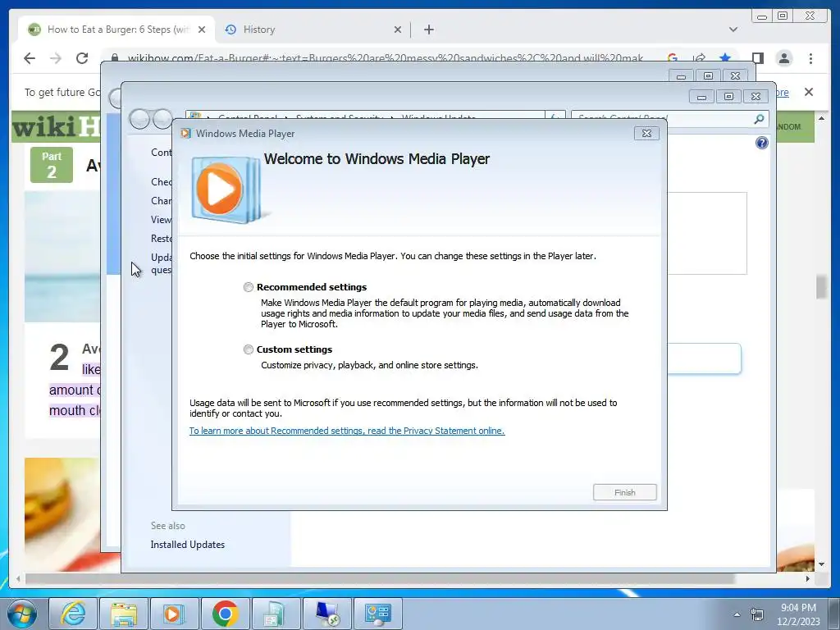Open the Control Panel taskbar item
The image size is (840, 630).
pos(377,614)
